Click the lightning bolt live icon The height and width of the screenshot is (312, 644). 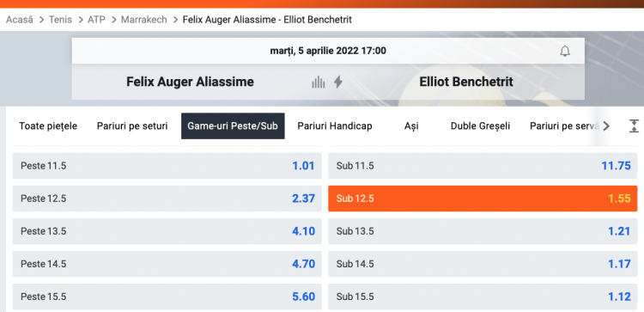pyautogui.click(x=338, y=83)
